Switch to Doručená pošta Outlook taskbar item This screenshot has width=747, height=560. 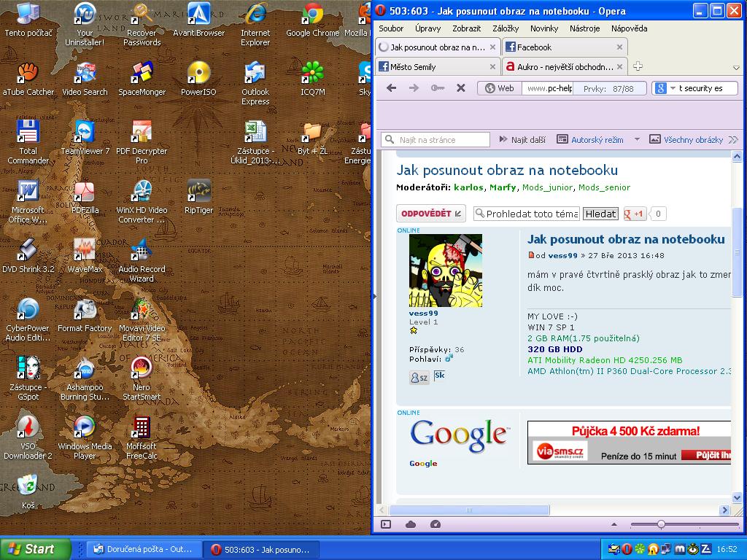coord(144,549)
